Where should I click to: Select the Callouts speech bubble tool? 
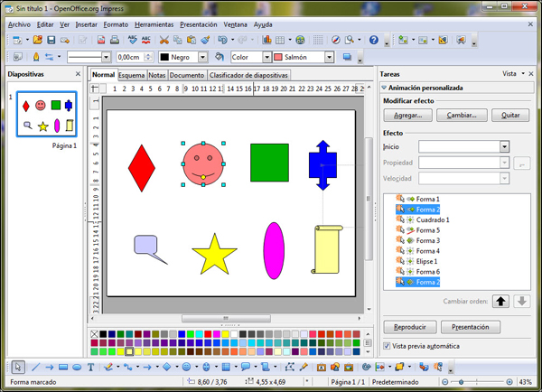[x=246, y=367]
